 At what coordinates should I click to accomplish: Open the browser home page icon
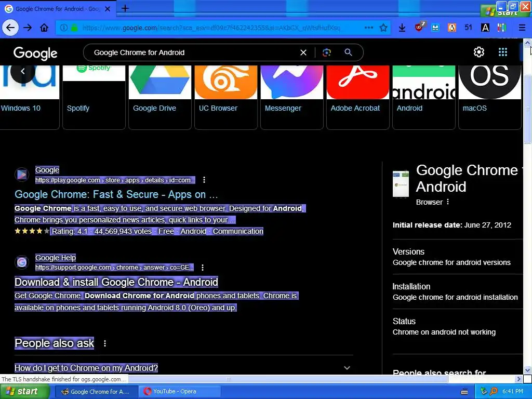(44, 28)
